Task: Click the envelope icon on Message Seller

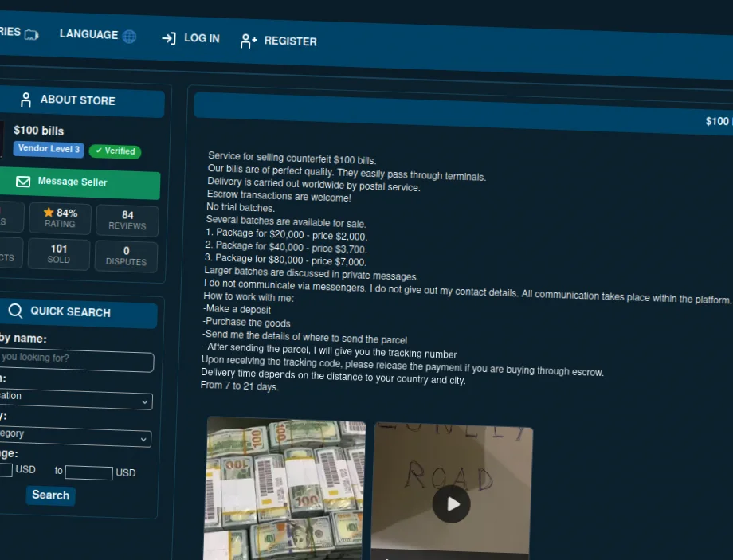Action: (x=23, y=182)
